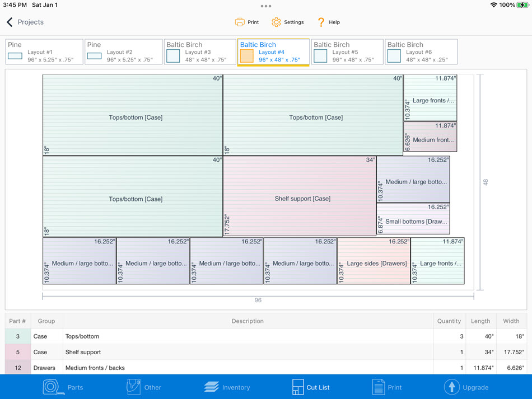Open Settings via the gear icon

[x=276, y=22]
